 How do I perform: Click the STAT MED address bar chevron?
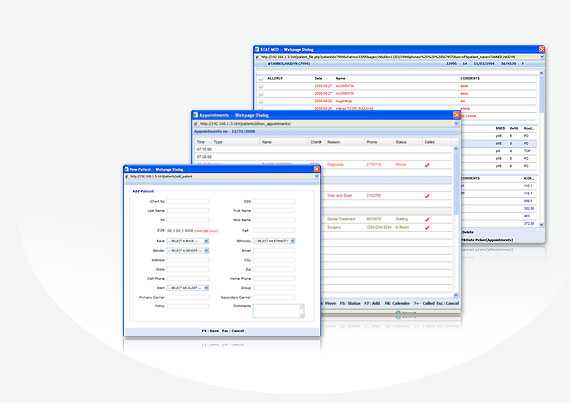coord(541,57)
